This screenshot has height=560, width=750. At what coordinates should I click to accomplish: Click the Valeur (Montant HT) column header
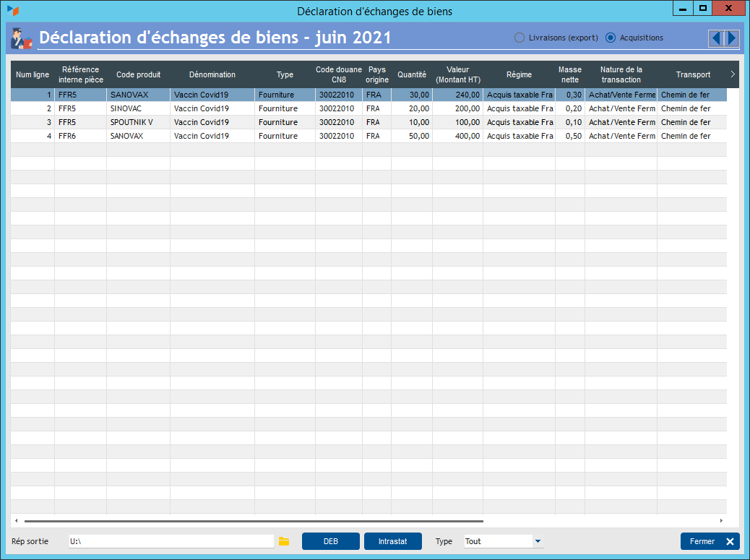458,74
